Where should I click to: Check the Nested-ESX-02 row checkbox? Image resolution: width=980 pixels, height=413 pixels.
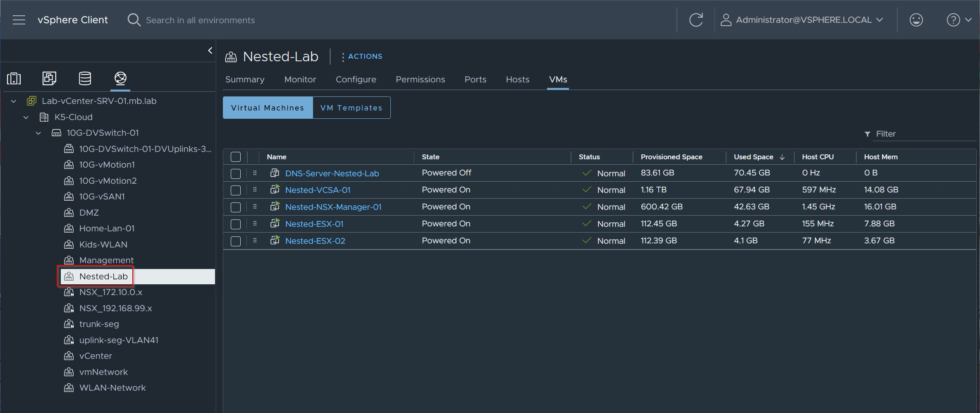coord(236,241)
